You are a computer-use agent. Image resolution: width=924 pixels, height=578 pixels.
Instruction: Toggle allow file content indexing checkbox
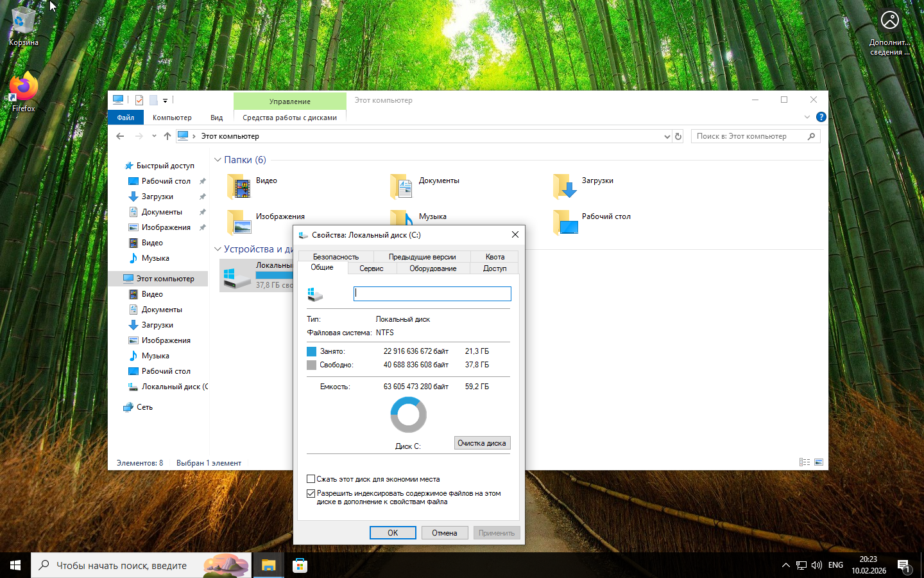click(x=311, y=494)
